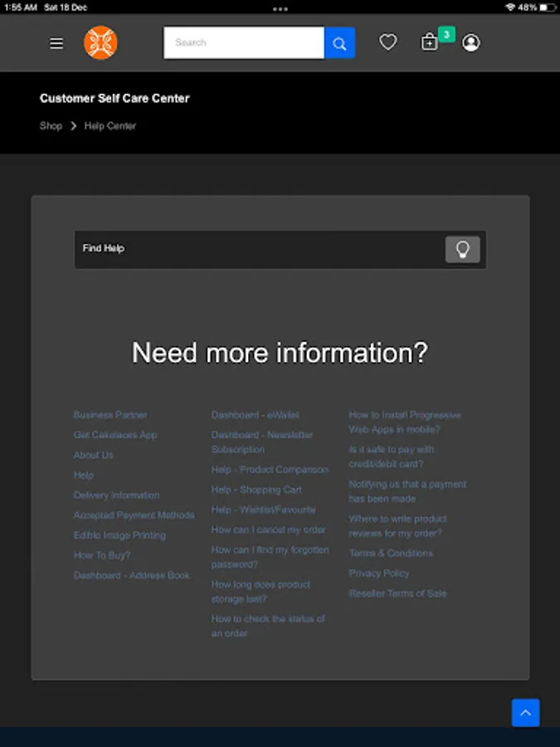
Task: Click the Need more information? heading
Action: point(280,353)
